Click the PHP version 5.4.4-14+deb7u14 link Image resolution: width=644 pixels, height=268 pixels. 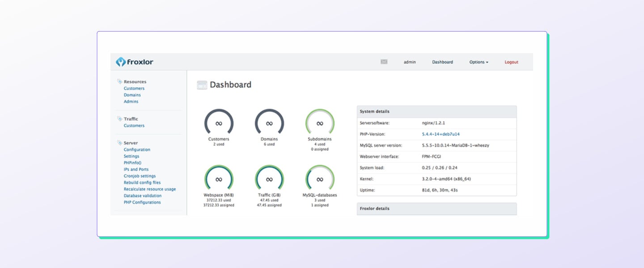(x=441, y=134)
